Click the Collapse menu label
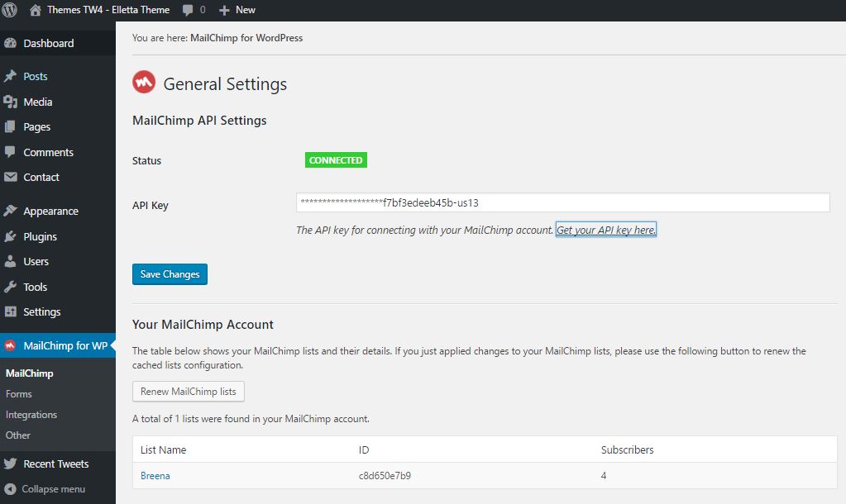 point(54,489)
